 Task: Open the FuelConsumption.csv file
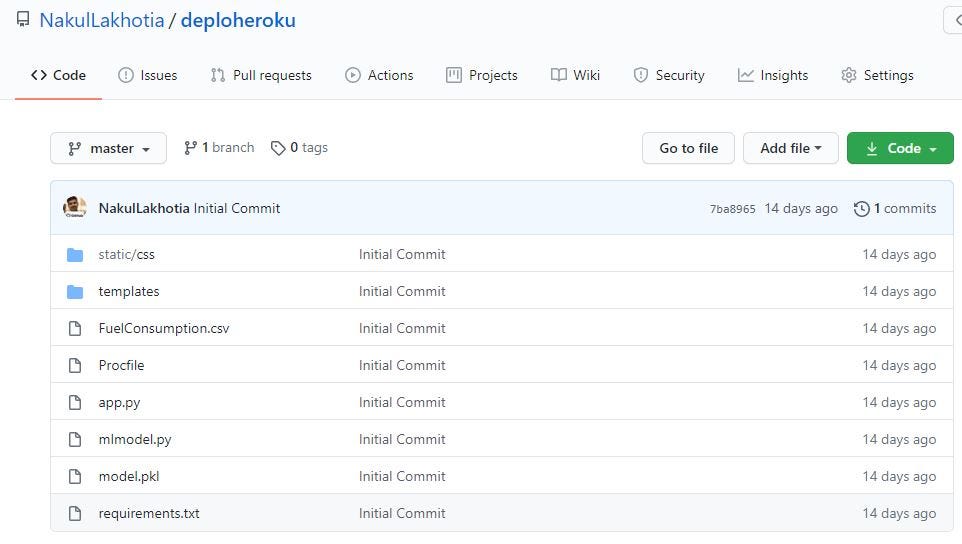tap(164, 328)
